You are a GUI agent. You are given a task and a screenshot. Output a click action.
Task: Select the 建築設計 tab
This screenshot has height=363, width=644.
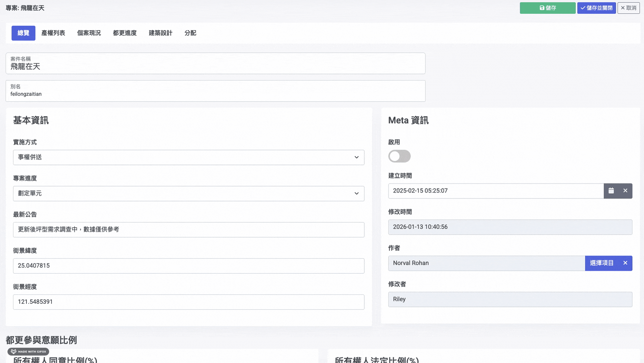coord(161,33)
